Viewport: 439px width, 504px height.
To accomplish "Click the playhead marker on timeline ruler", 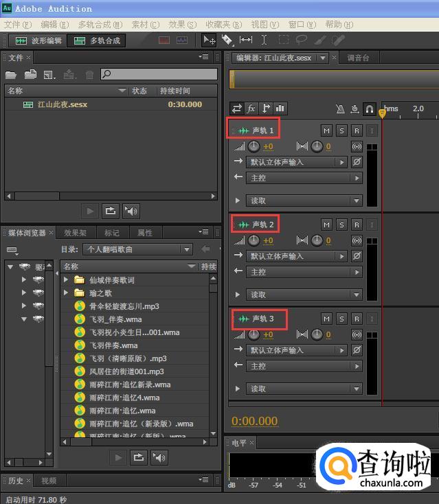I will click(382, 113).
